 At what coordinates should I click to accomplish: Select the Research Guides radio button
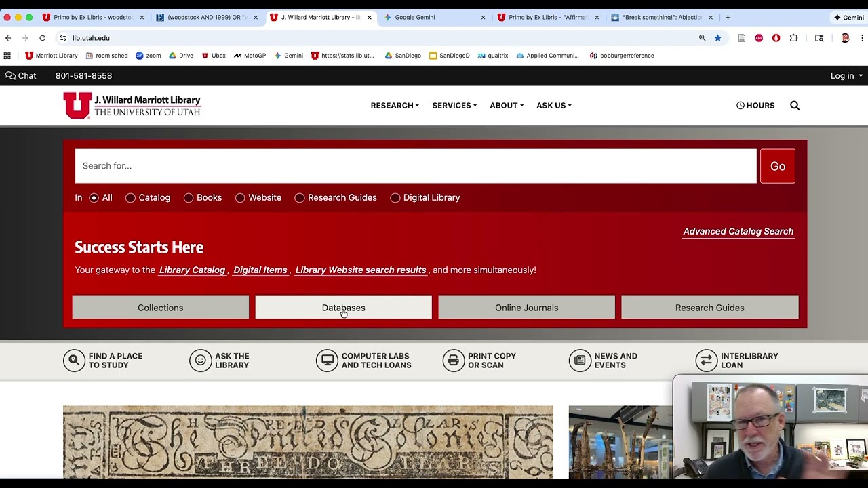coord(300,198)
